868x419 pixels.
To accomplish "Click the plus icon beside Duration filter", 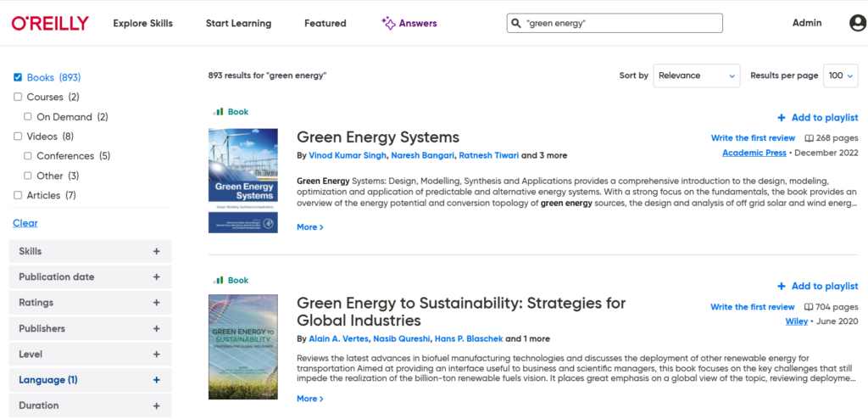I will pos(156,405).
